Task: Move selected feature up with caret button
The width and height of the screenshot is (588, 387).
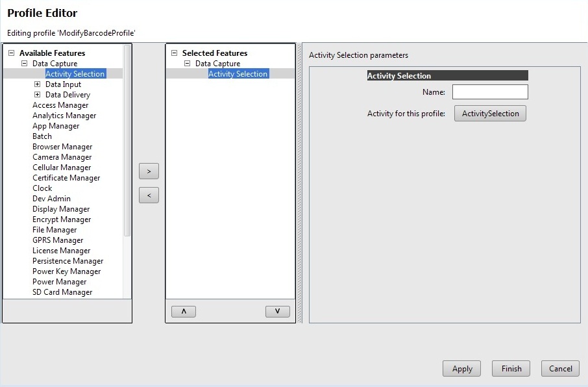Action: point(184,312)
